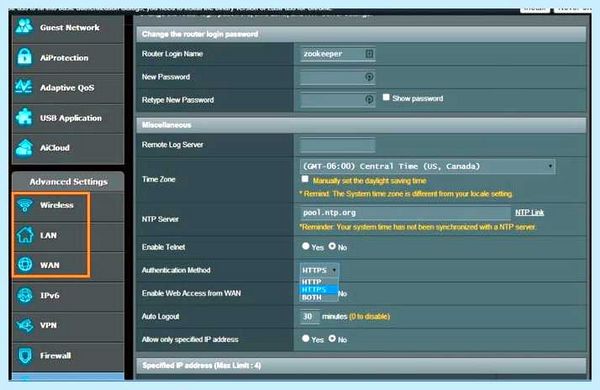Select Yes for Allow only specified IP address
The image size is (600, 390).
[x=305, y=338]
